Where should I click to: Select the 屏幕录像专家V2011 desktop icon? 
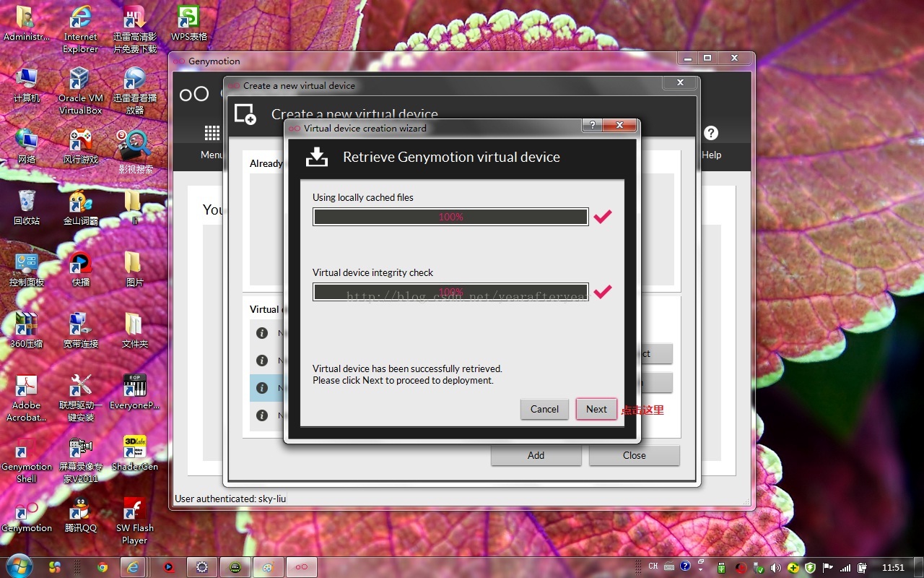pyautogui.click(x=80, y=460)
